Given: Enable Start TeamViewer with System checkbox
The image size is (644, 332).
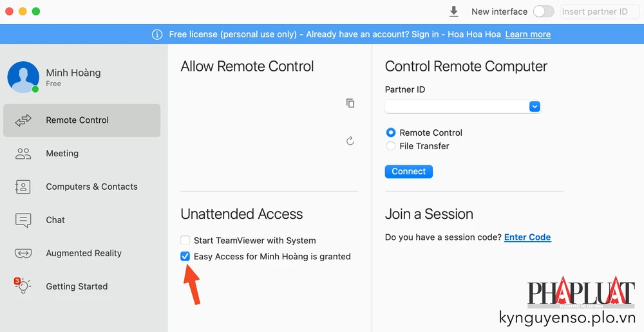Looking at the screenshot, I should [185, 241].
